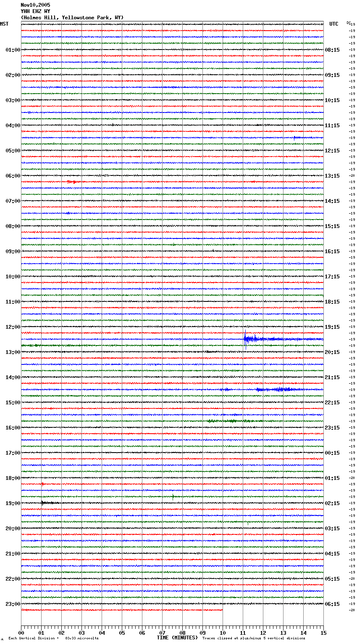Viewport: 357px width, 644px height.
Task: Click the '19:00' MST time label
Action: 13,503
